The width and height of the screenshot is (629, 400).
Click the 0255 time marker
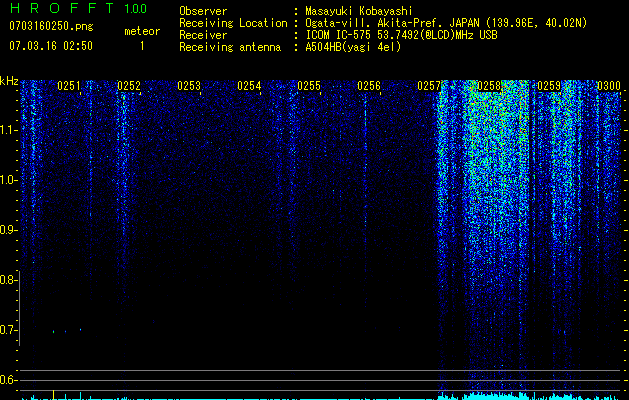(309, 86)
